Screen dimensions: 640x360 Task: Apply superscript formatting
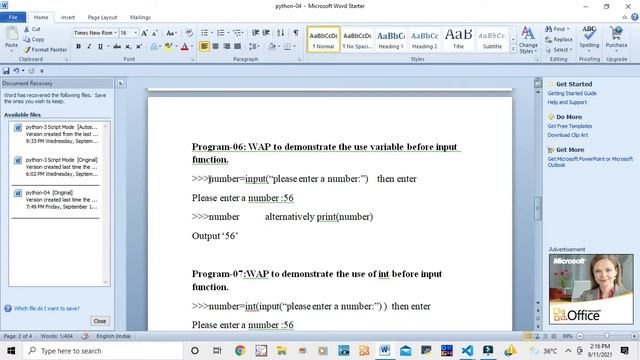coord(139,47)
